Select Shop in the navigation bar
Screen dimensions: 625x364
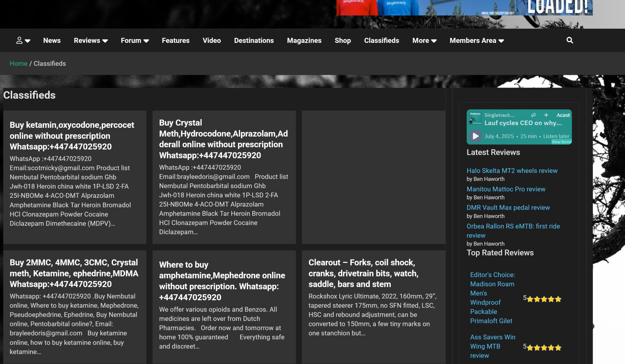click(342, 40)
